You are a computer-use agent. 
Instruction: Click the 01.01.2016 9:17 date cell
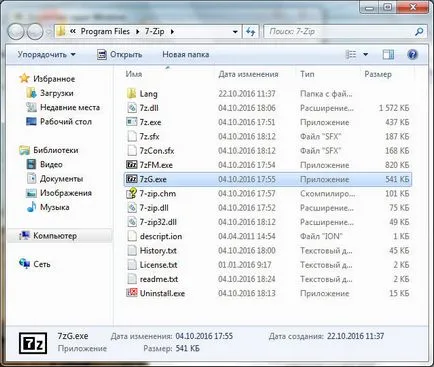click(245, 265)
